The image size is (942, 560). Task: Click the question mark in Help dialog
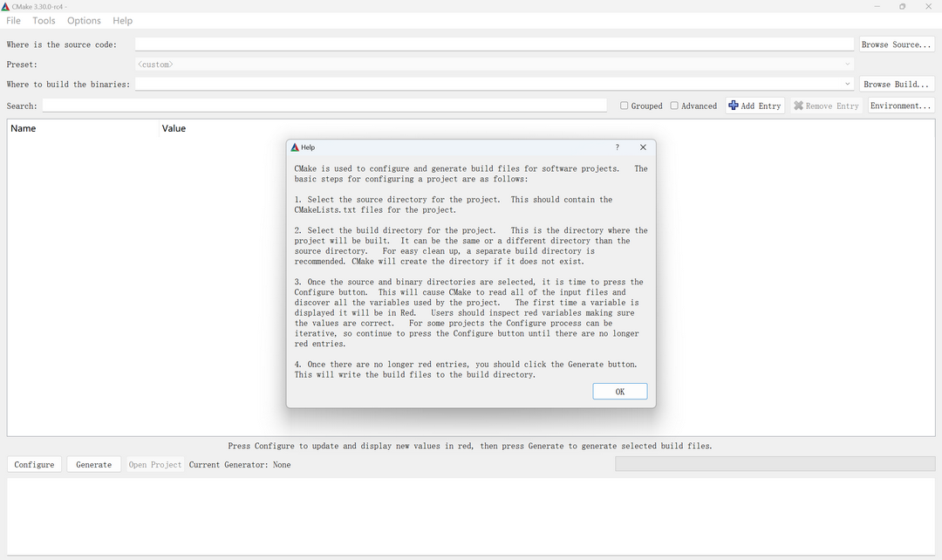[x=618, y=147]
